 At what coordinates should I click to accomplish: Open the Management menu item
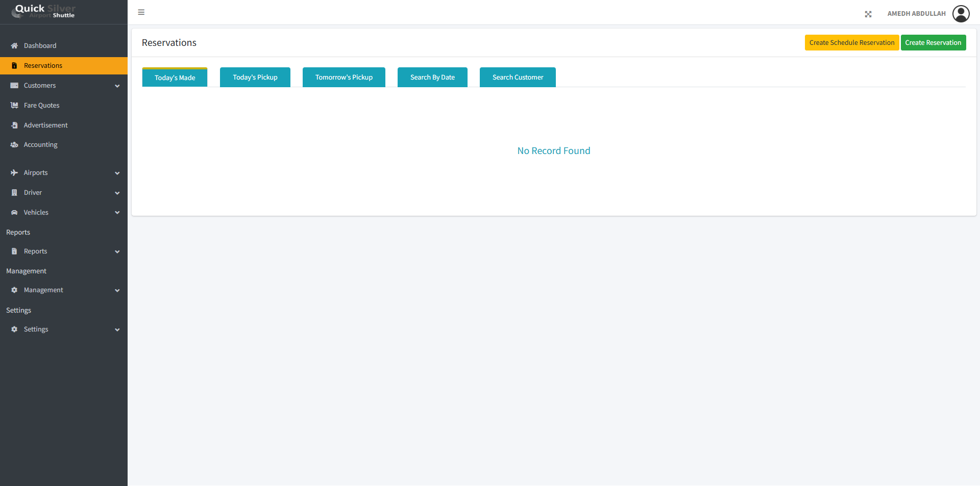(x=43, y=290)
